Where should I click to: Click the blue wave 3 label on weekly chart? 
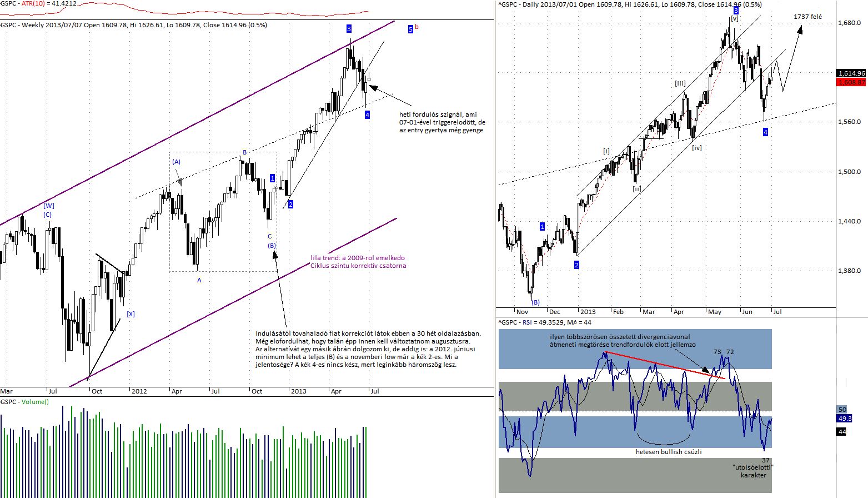[x=349, y=28]
